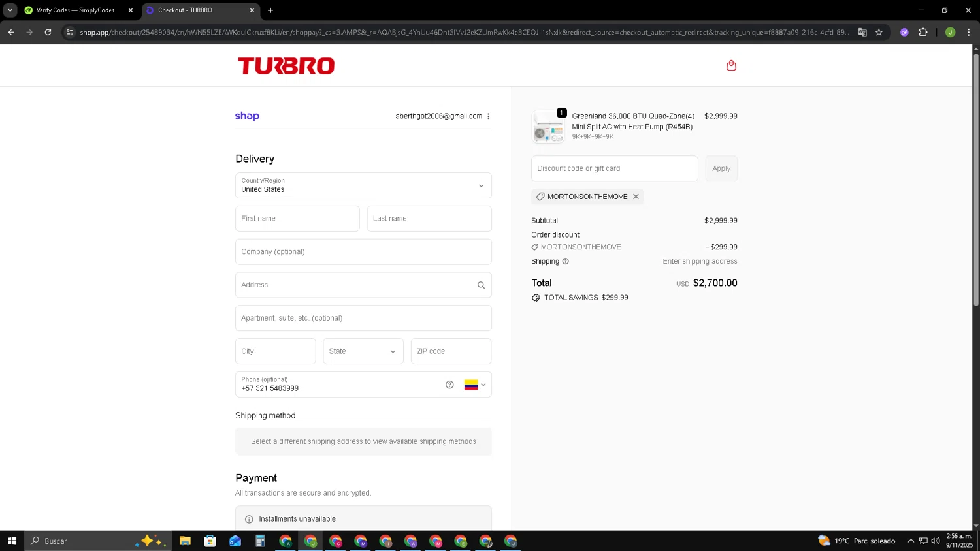
Task: Open the browser extensions puzzle icon
Action: 923,32
